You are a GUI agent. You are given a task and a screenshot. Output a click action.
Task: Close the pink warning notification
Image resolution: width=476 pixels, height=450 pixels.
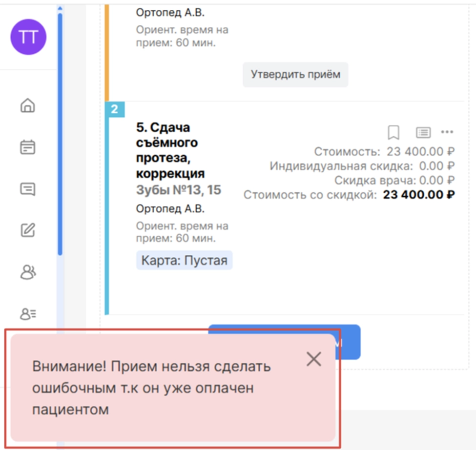click(313, 359)
